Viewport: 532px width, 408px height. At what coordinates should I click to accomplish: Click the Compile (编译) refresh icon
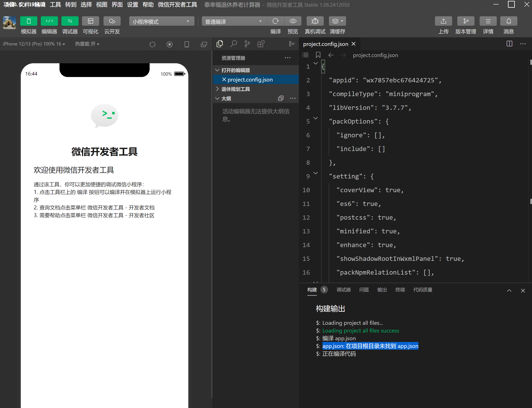coord(276,21)
